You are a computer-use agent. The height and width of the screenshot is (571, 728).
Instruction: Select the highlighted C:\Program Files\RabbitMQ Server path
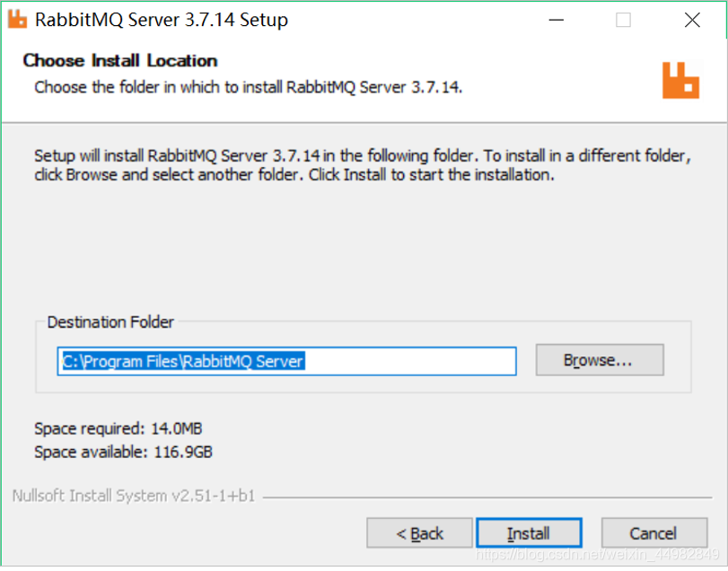[x=180, y=361]
